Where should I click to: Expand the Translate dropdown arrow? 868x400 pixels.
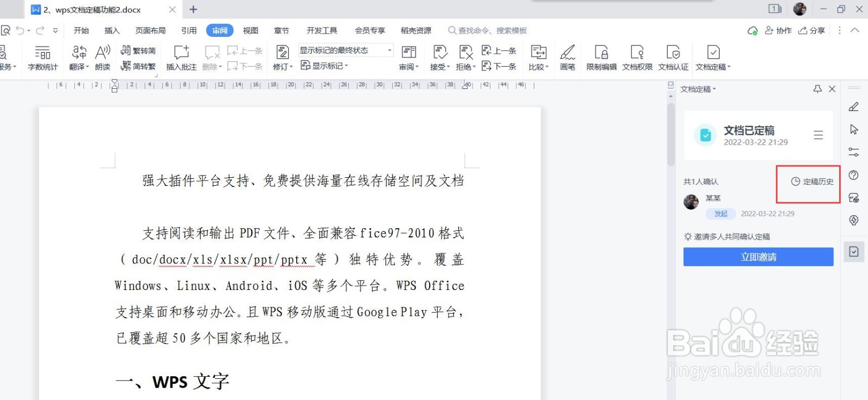click(87, 67)
